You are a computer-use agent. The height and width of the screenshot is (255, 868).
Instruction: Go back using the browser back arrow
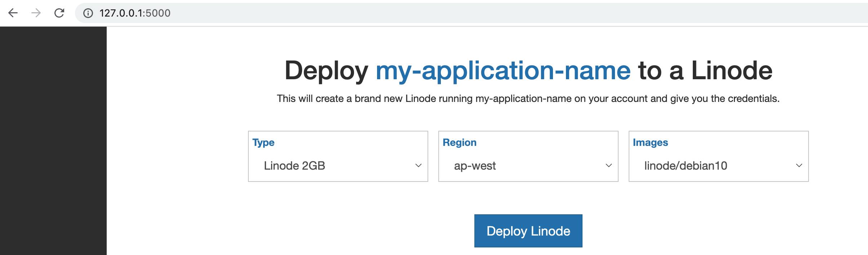(13, 13)
